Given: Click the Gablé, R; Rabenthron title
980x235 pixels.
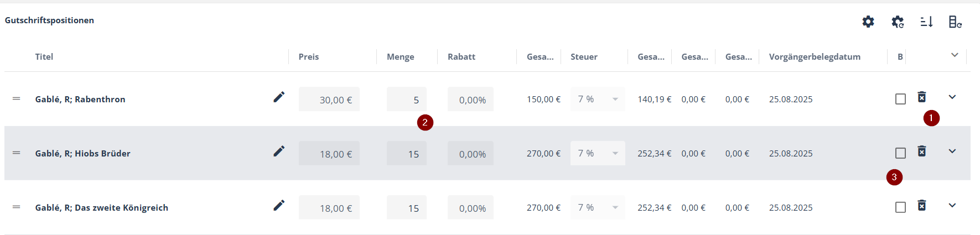Looking at the screenshot, I should (x=80, y=99).
